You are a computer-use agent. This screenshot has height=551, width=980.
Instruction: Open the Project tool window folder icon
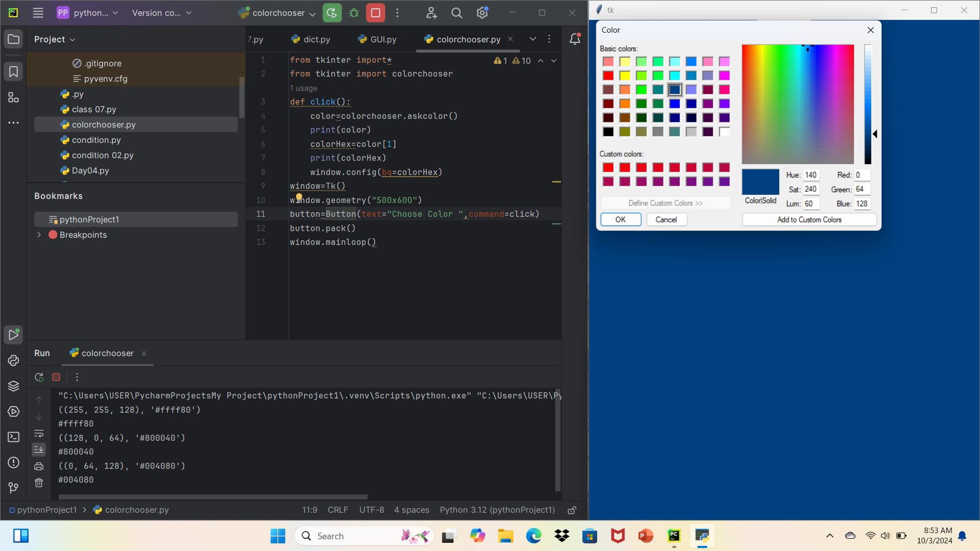(x=14, y=39)
